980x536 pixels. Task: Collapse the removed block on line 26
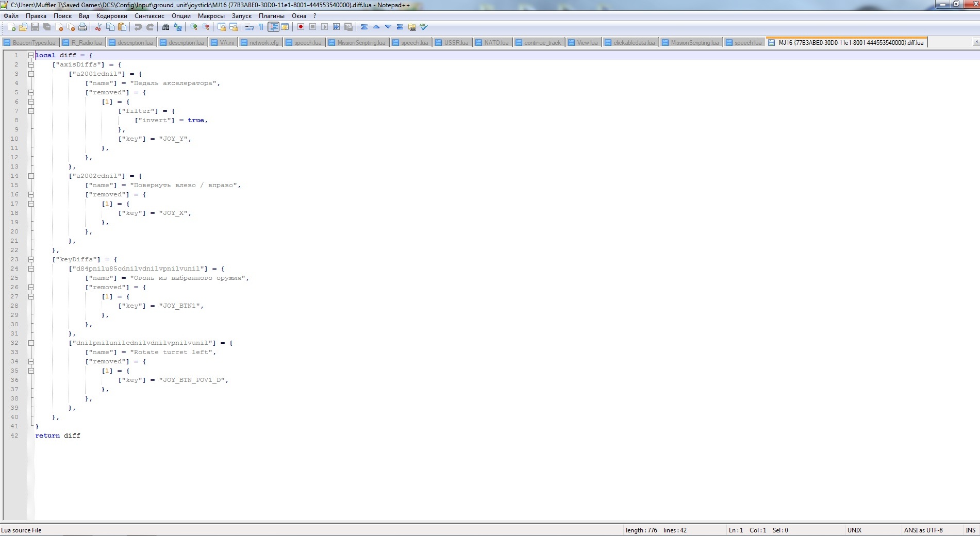pyautogui.click(x=31, y=287)
